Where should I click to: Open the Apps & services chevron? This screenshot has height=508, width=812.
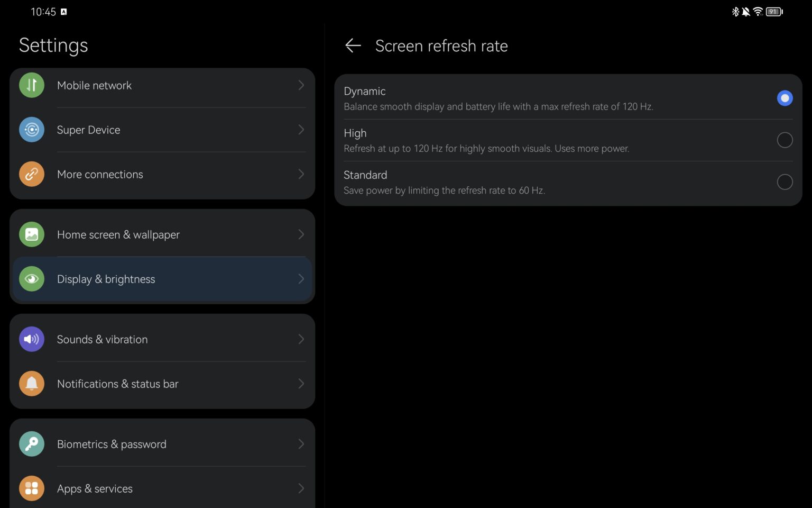pos(301,488)
